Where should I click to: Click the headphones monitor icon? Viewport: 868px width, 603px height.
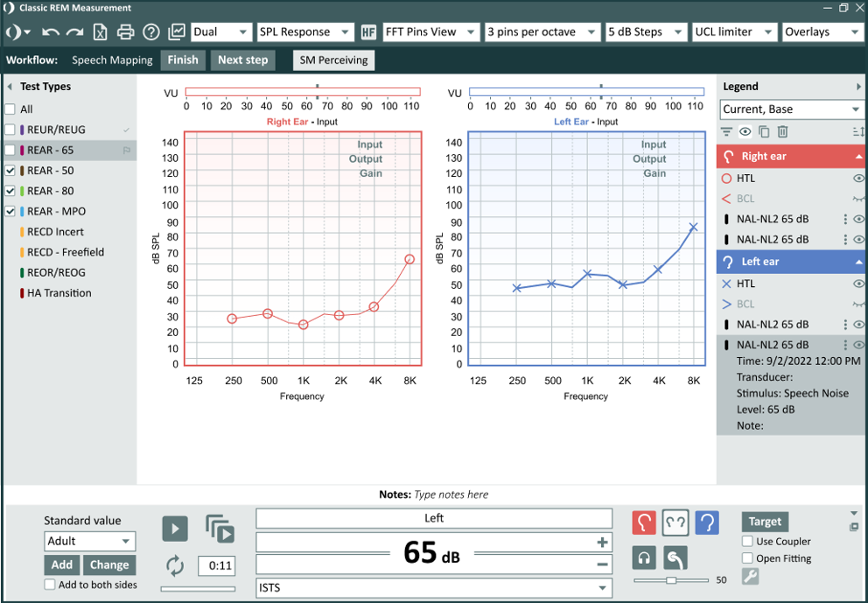coord(644,557)
